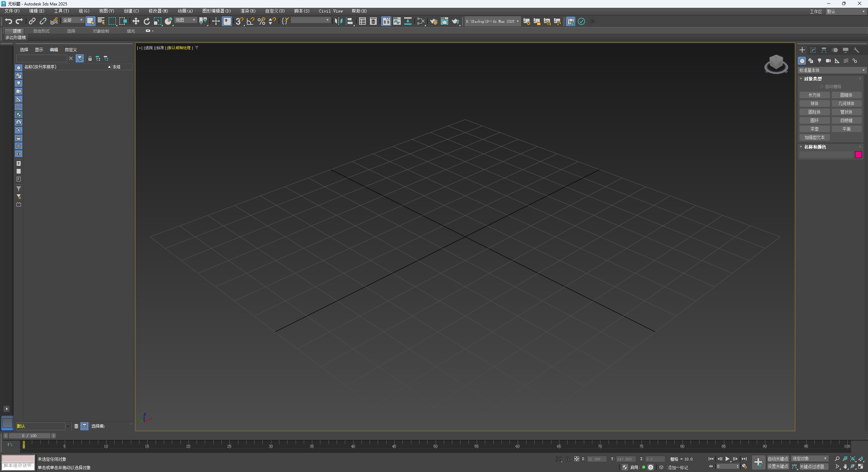Viewport: 868px width, 472px height.
Task: Open the 渲染(R) menu
Action: tap(248, 11)
